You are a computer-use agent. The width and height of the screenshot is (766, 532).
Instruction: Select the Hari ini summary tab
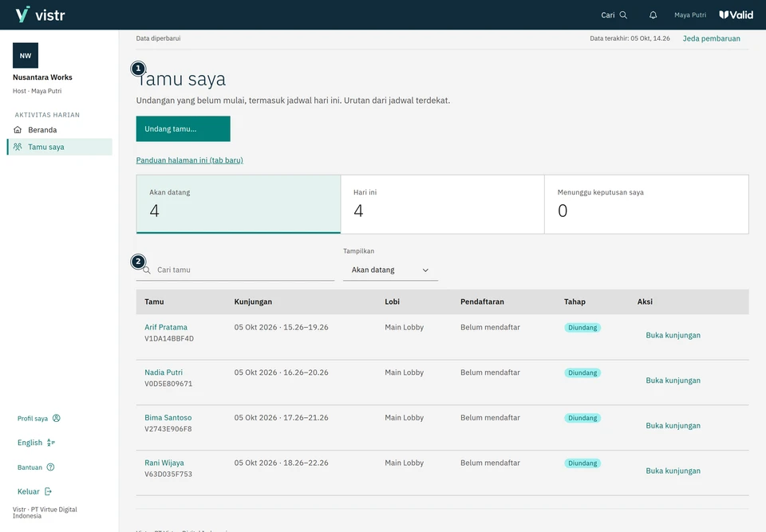[443, 204]
